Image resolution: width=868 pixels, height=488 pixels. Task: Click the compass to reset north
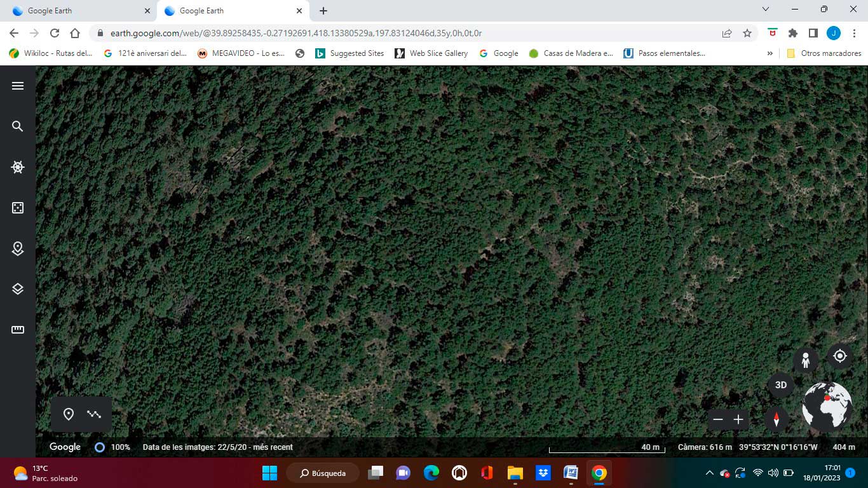coord(776,419)
